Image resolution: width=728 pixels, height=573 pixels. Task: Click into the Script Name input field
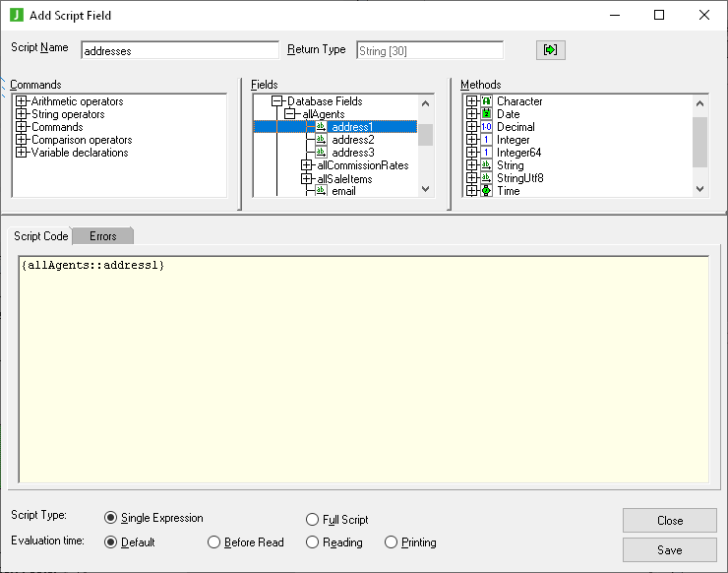click(180, 50)
